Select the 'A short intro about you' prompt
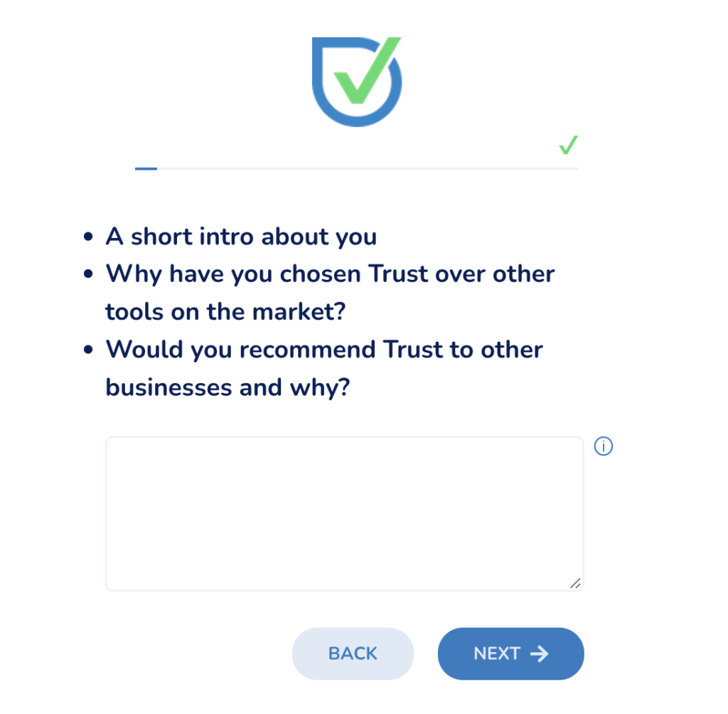 point(241,237)
